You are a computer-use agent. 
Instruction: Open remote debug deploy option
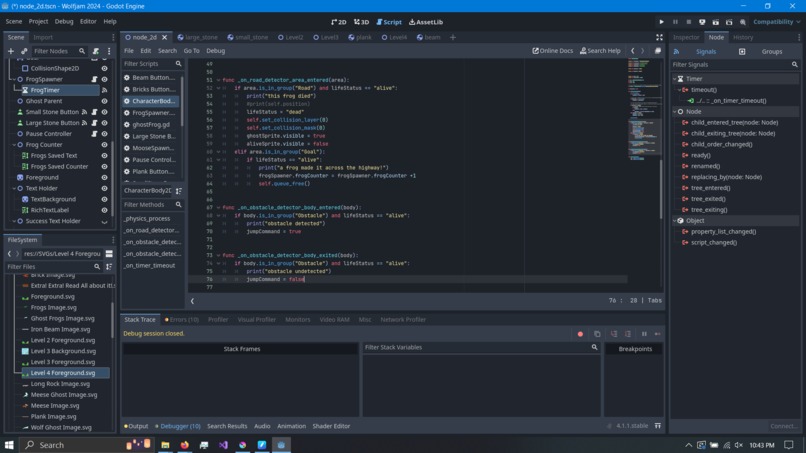coord(702,22)
